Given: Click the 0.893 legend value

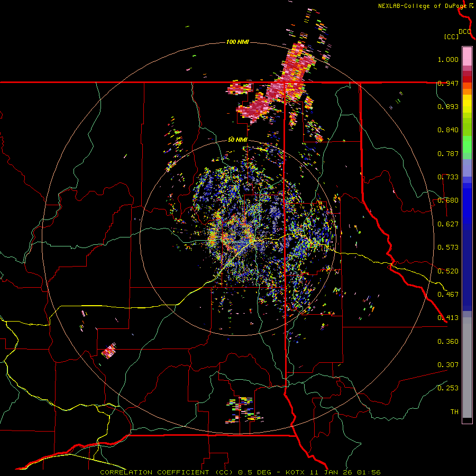Looking at the screenshot, I should 448,106.
